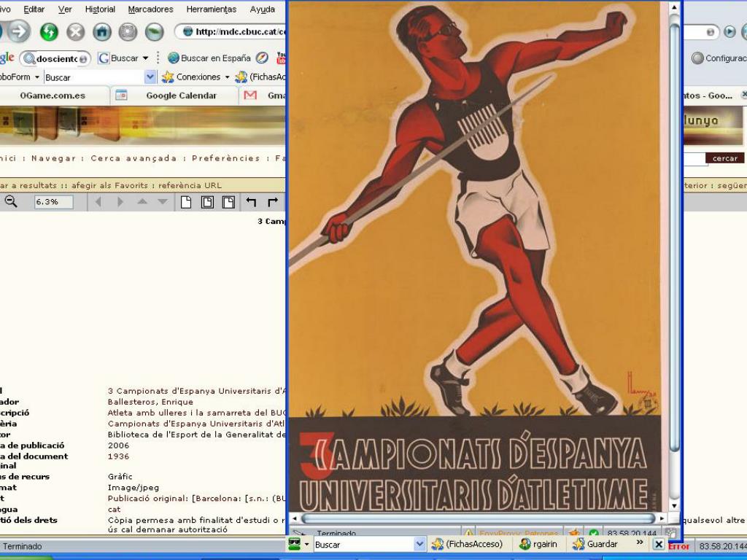Click the gray square icon after Home
The image size is (747, 560).
128,32
